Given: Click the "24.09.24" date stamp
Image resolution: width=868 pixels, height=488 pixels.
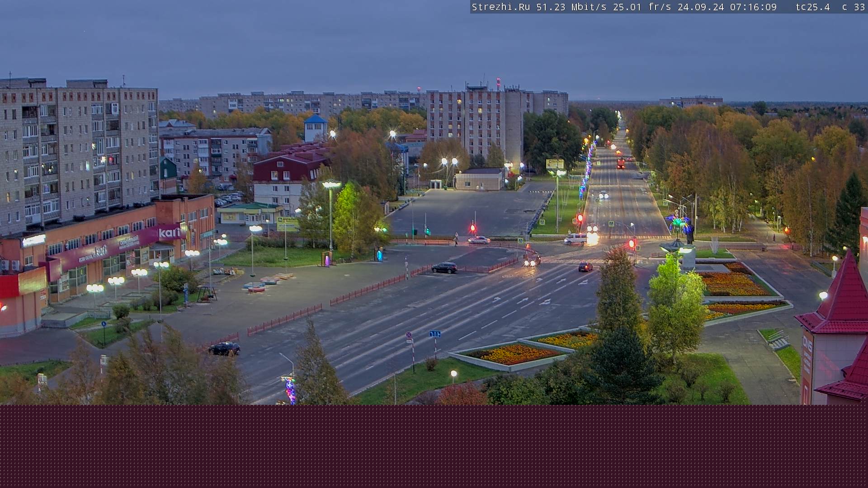Looking at the screenshot, I should pos(700,7).
